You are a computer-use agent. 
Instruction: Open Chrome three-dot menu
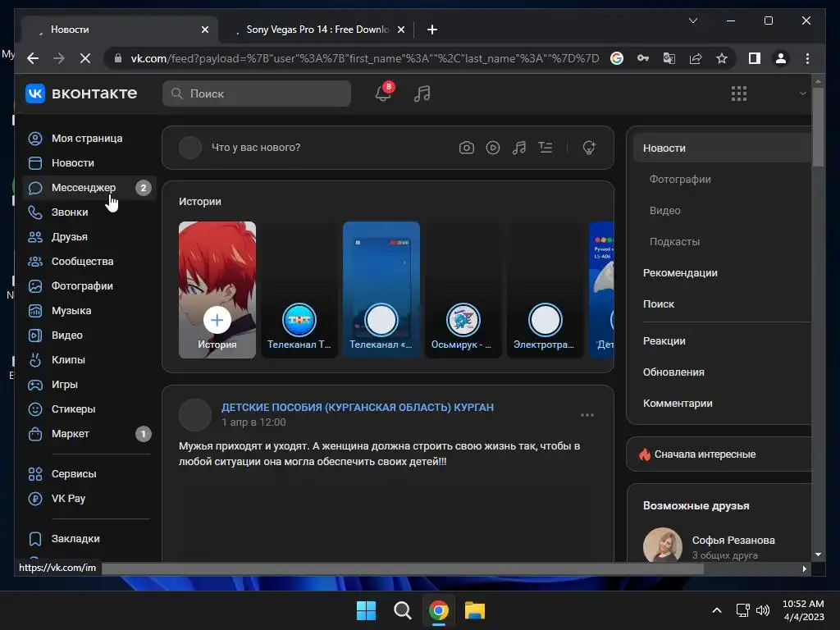[807, 58]
